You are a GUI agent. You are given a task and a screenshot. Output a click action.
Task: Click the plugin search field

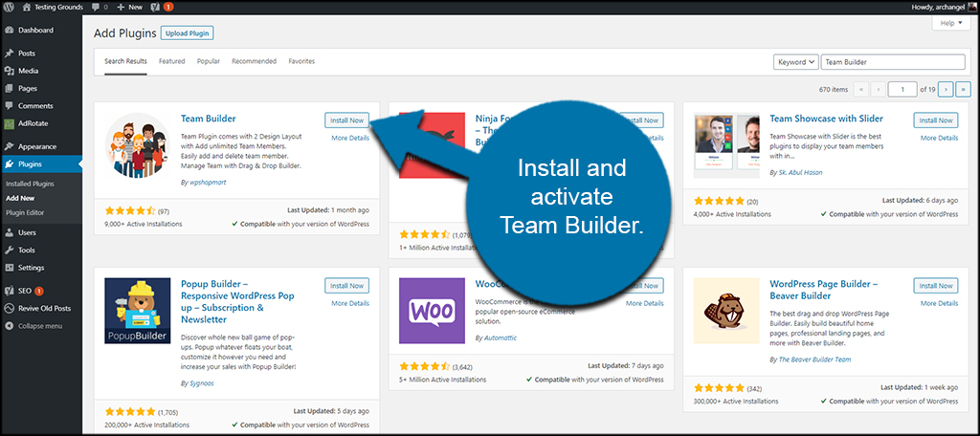pos(893,62)
